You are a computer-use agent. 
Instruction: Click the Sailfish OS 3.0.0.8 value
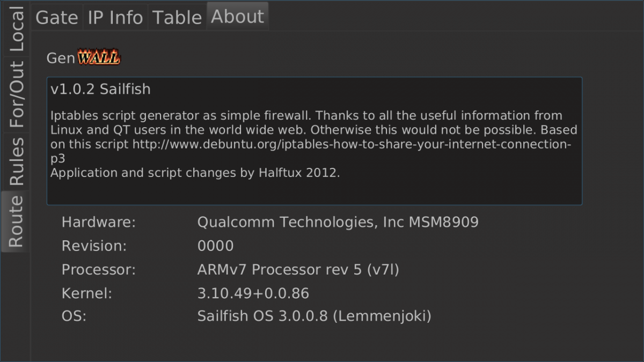point(314,316)
